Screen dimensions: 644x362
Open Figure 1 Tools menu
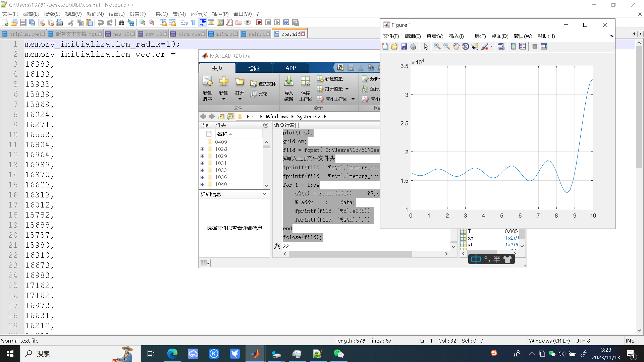pyautogui.click(x=478, y=36)
